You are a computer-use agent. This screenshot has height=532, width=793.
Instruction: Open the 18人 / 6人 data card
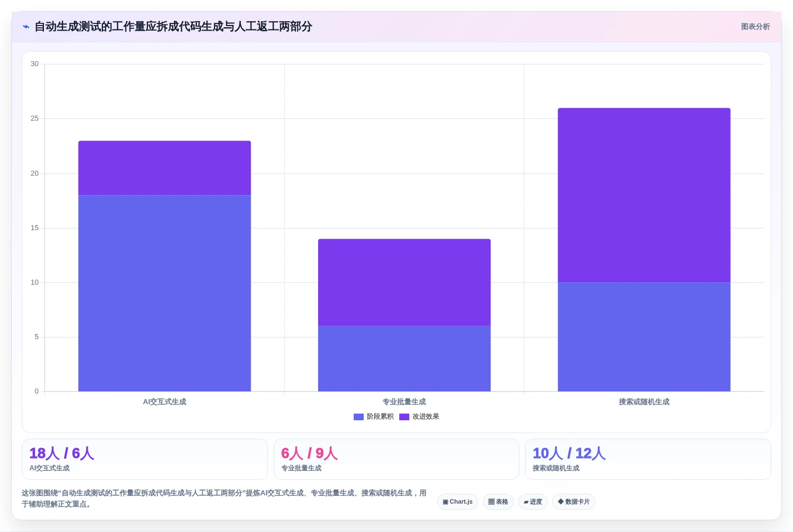point(145,459)
